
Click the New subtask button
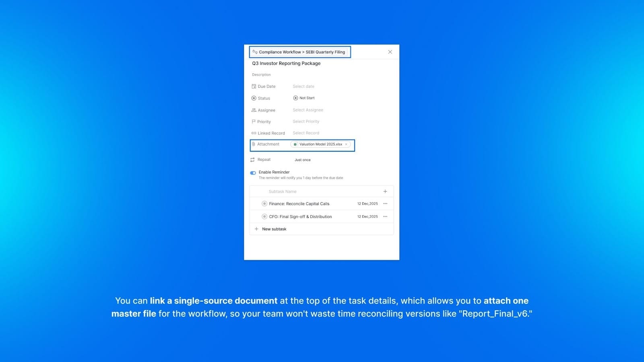(274, 229)
